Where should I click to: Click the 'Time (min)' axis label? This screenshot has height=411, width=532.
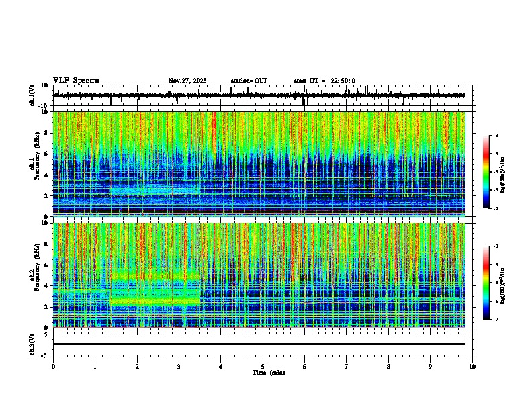point(269,373)
